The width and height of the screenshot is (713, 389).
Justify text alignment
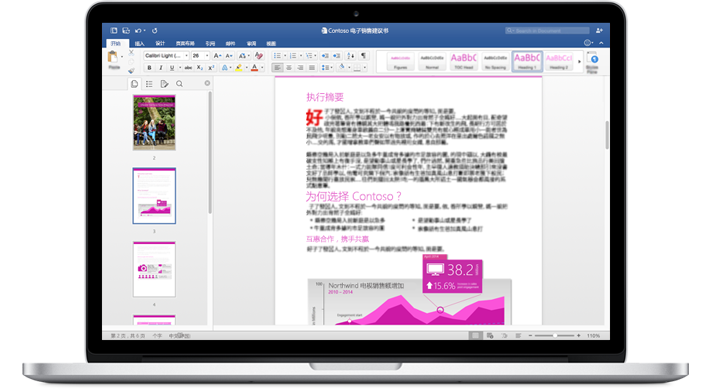coord(312,68)
